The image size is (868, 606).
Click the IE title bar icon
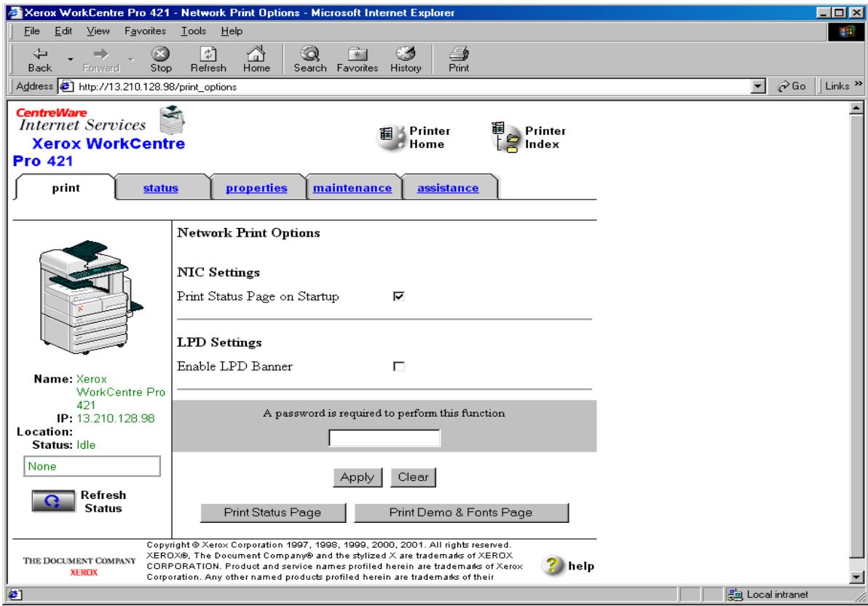(x=15, y=12)
